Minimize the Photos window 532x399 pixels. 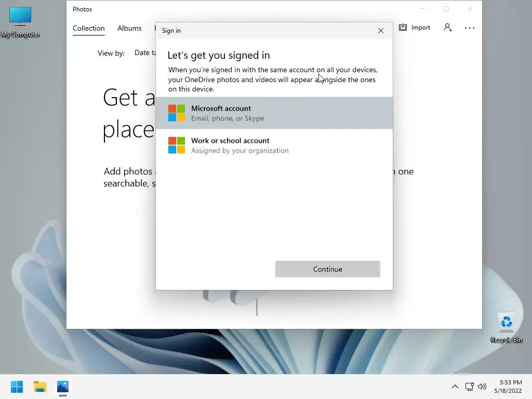(x=422, y=9)
